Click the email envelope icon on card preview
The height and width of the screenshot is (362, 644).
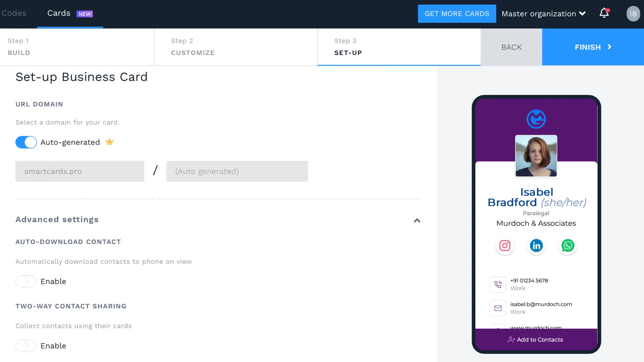(498, 308)
